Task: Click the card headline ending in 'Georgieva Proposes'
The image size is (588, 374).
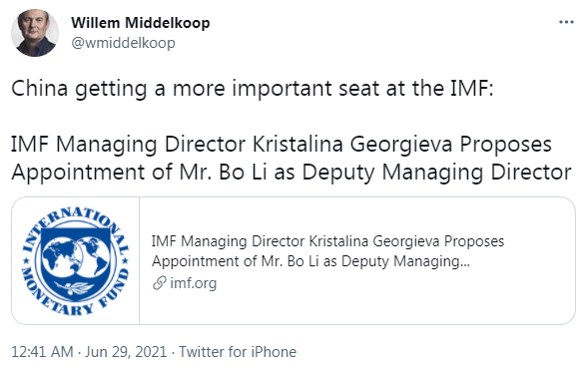Action: tap(327, 241)
